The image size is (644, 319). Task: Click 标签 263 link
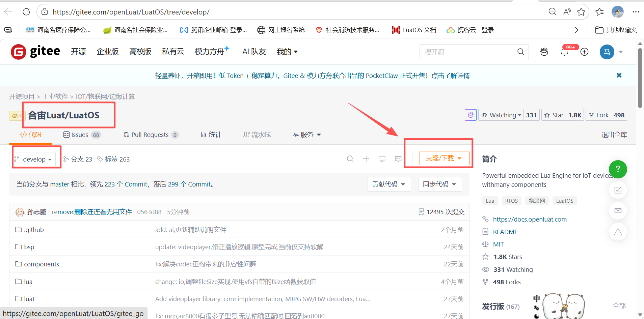pyautogui.click(x=113, y=159)
